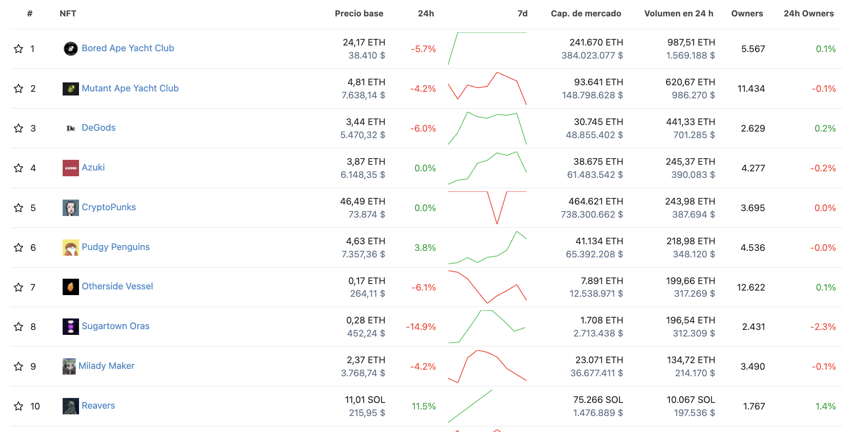
Task: Star the Reavers collection
Action: click(x=18, y=406)
